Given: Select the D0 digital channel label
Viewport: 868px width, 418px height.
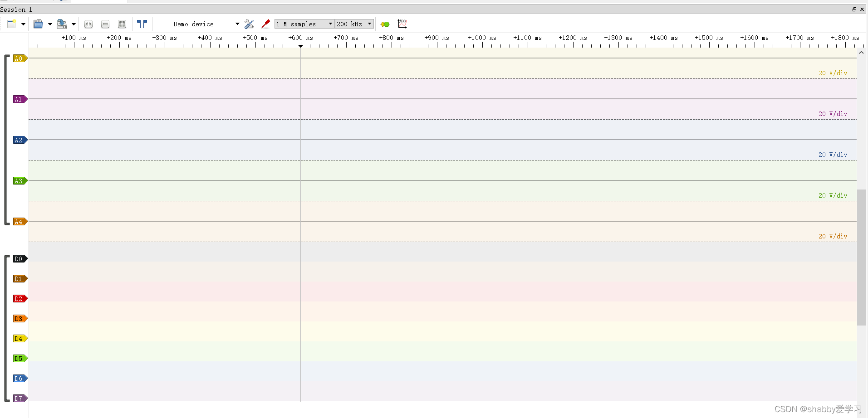Looking at the screenshot, I should (20, 259).
